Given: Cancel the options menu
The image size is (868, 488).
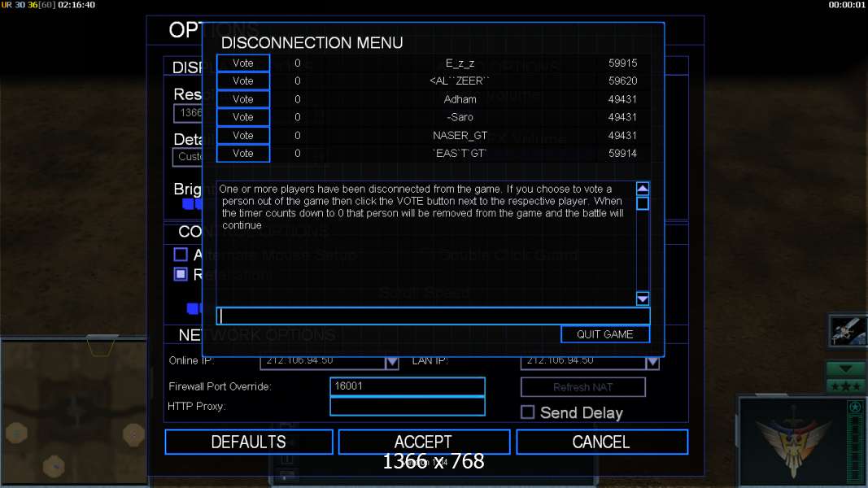Looking at the screenshot, I should 602,442.
